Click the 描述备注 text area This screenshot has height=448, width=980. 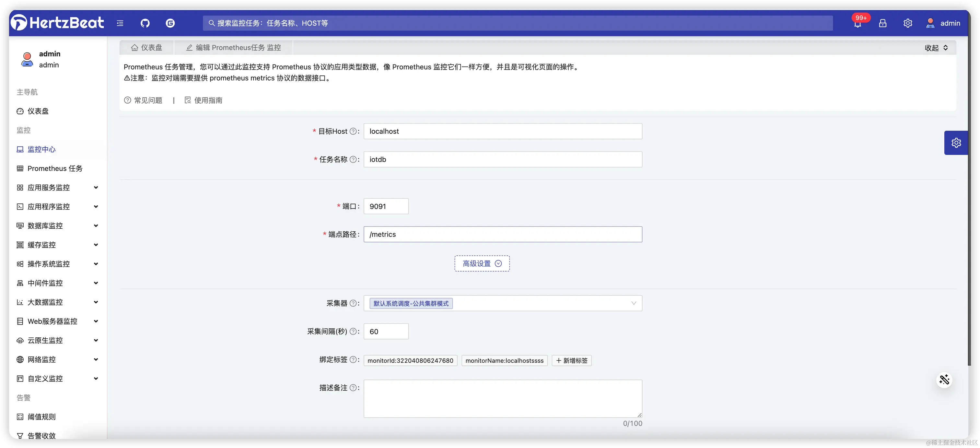coord(503,398)
